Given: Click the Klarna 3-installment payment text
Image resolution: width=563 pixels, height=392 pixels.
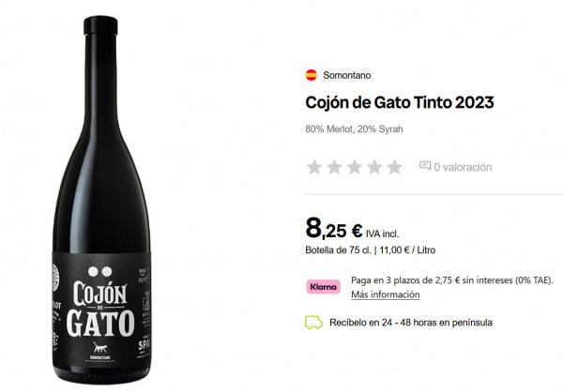Looking at the screenshot, I should click(451, 279).
